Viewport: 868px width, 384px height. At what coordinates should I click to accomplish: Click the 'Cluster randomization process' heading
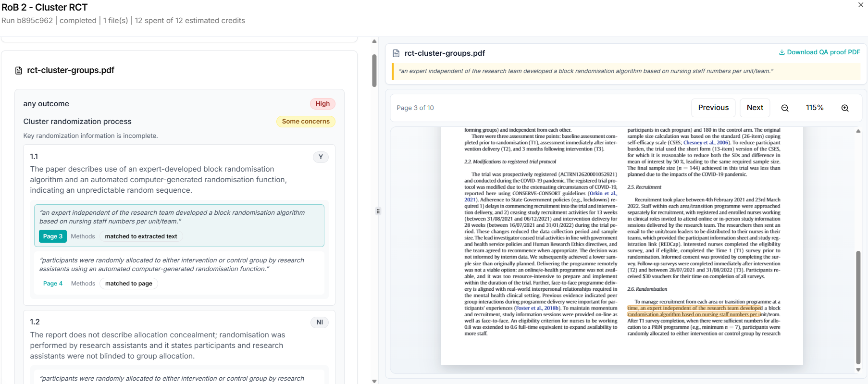pyautogui.click(x=77, y=122)
